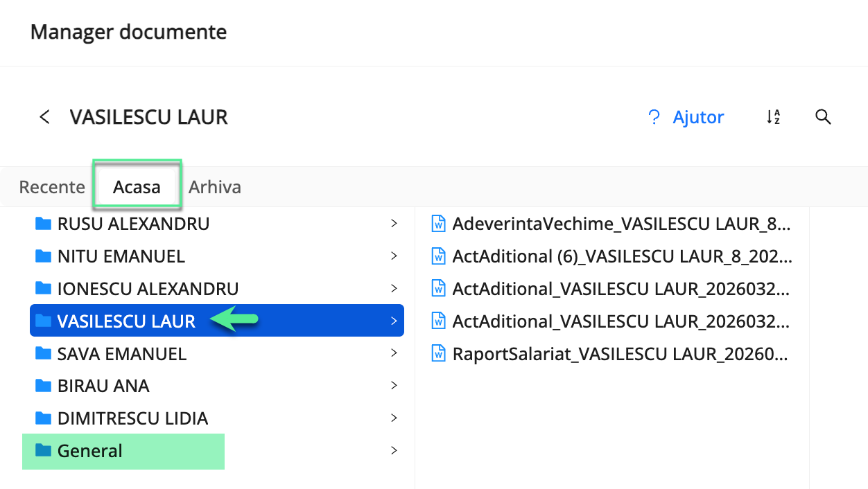Expand the General folder chevron
This screenshot has height=489, width=868.
click(394, 451)
